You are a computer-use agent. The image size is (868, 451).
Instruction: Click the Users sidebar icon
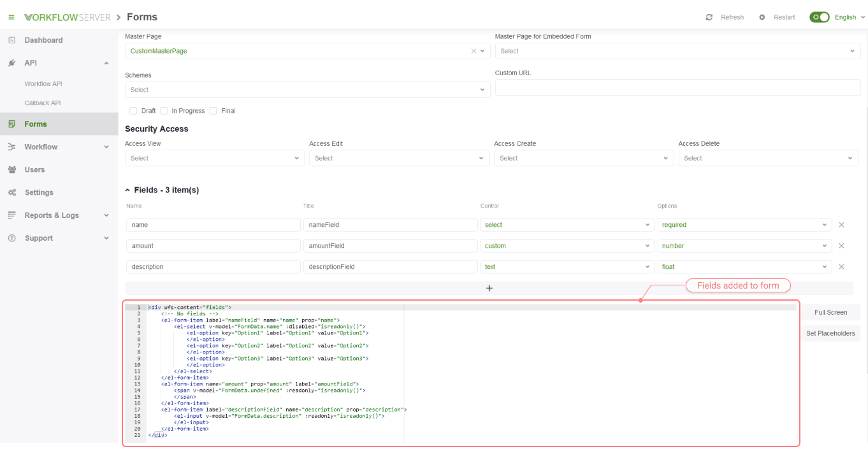tap(11, 170)
